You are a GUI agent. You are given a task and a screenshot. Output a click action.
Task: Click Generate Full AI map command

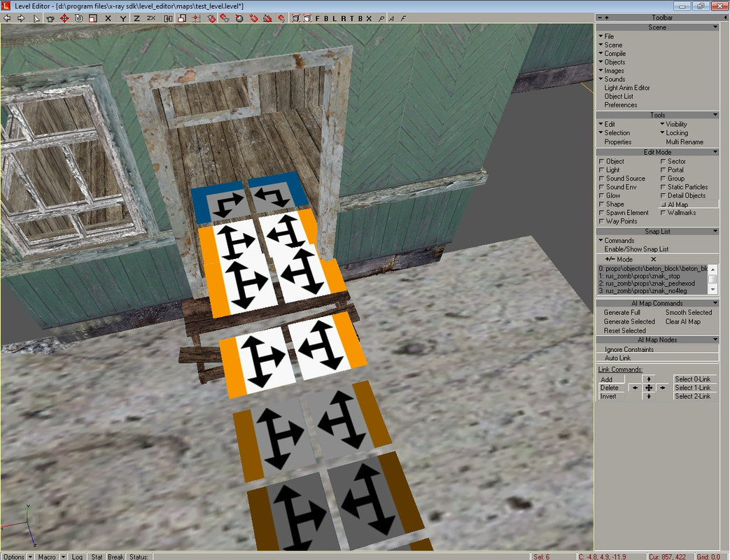point(622,312)
